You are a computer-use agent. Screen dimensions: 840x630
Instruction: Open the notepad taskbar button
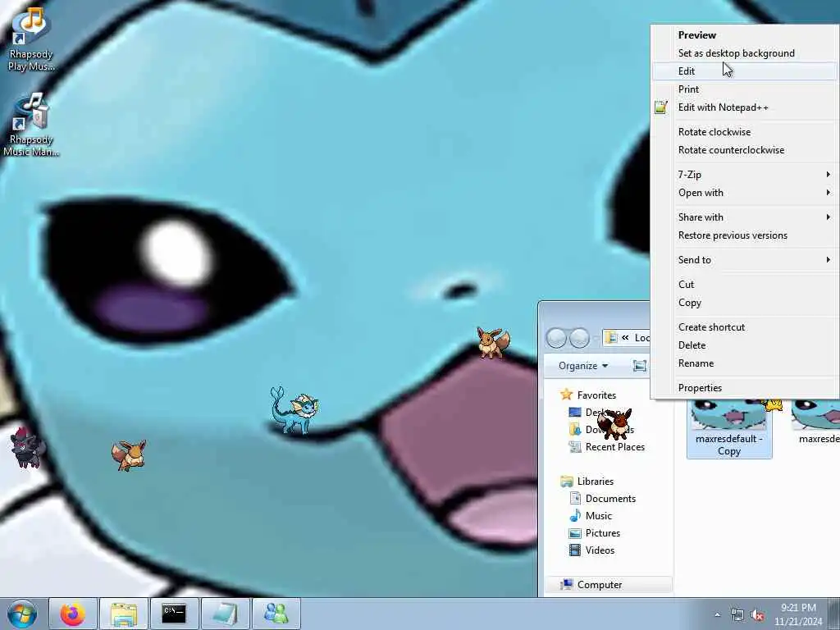point(225,614)
